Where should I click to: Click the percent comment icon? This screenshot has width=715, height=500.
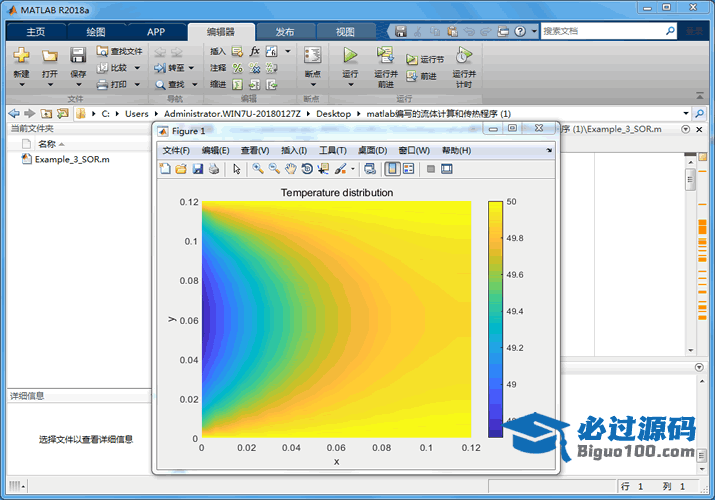tap(238, 68)
